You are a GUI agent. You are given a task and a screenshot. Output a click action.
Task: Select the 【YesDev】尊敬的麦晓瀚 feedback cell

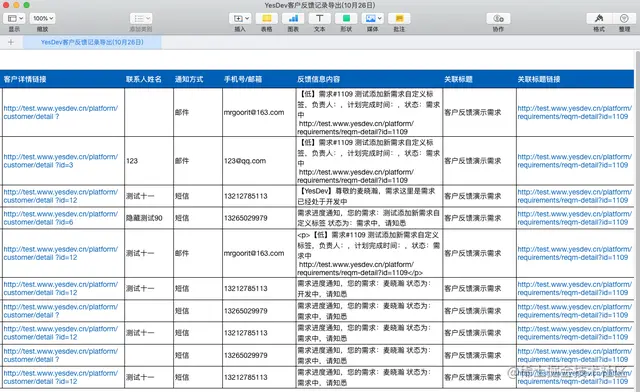pyautogui.click(x=369, y=196)
